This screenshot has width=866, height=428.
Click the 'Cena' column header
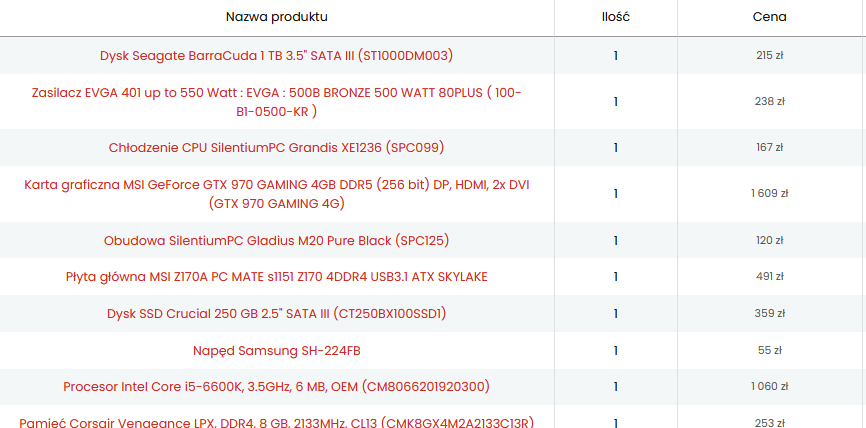click(769, 17)
